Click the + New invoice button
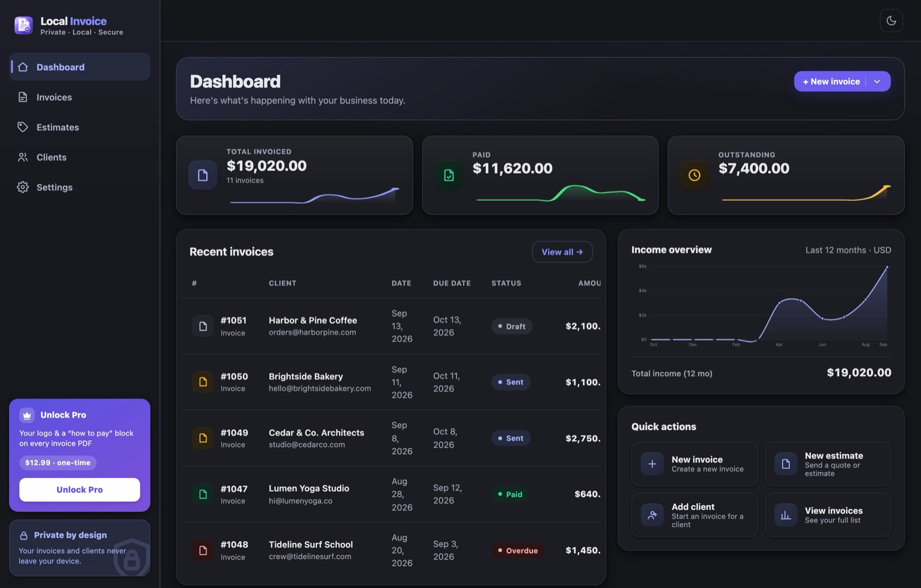This screenshot has height=588, width=921. (831, 81)
